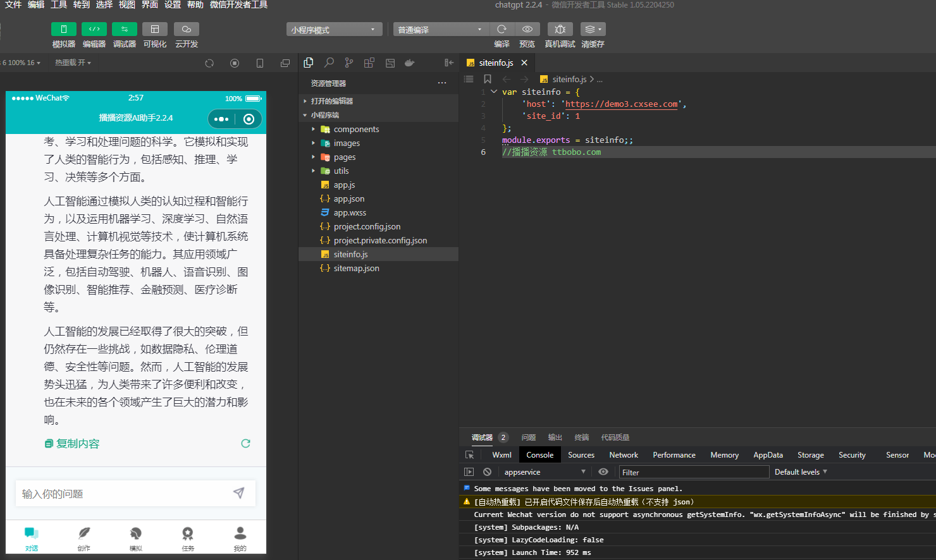Open the Network devtools tab
Viewport: 936px width, 560px height.
pos(624,455)
